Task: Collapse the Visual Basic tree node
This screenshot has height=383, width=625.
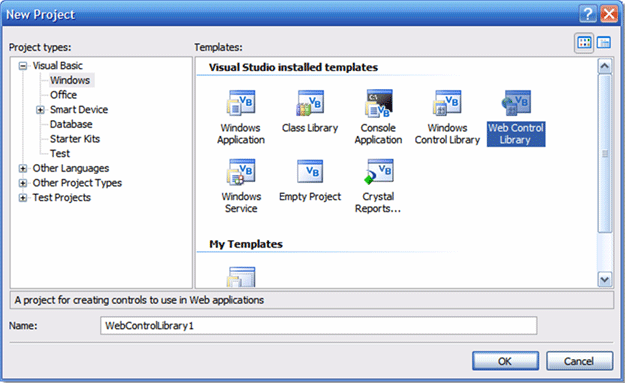Action: point(23,66)
